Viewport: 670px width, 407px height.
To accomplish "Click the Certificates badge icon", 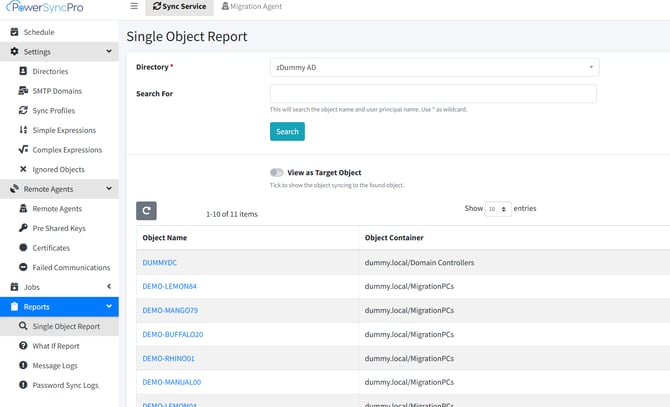I will (23, 247).
